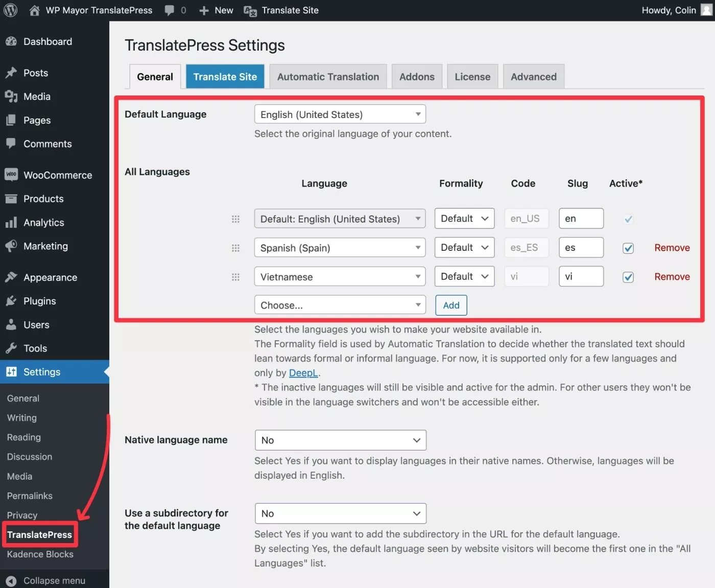Click the disabled Active checkbox for default English
The width and height of the screenshot is (715, 588).
(x=628, y=219)
